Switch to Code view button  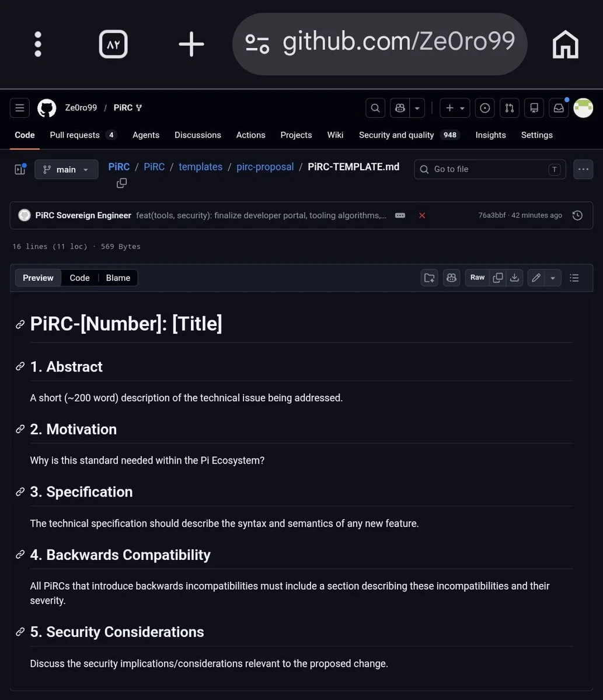(79, 278)
